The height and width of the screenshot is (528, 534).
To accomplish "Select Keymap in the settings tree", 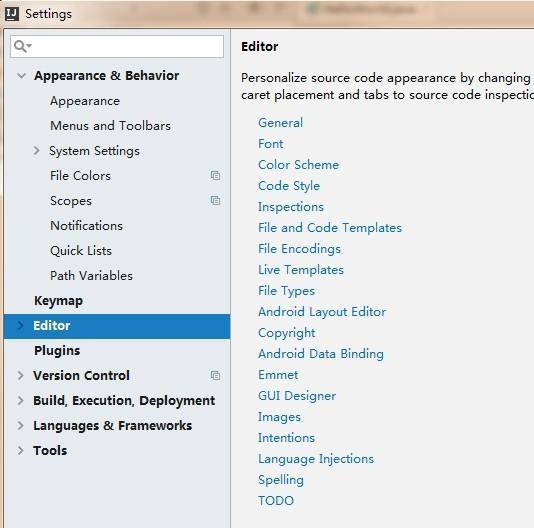I will pyautogui.click(x=59, y=301).
